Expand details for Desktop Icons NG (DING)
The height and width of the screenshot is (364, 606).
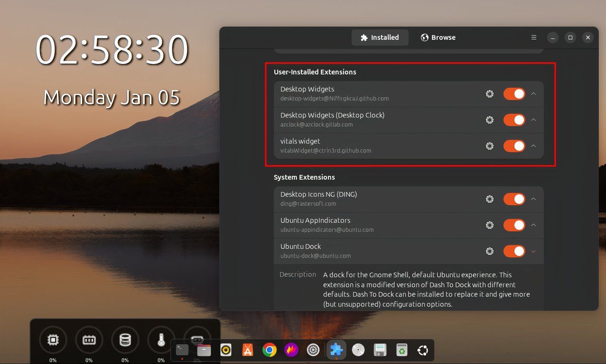click(x=533, y=199)
